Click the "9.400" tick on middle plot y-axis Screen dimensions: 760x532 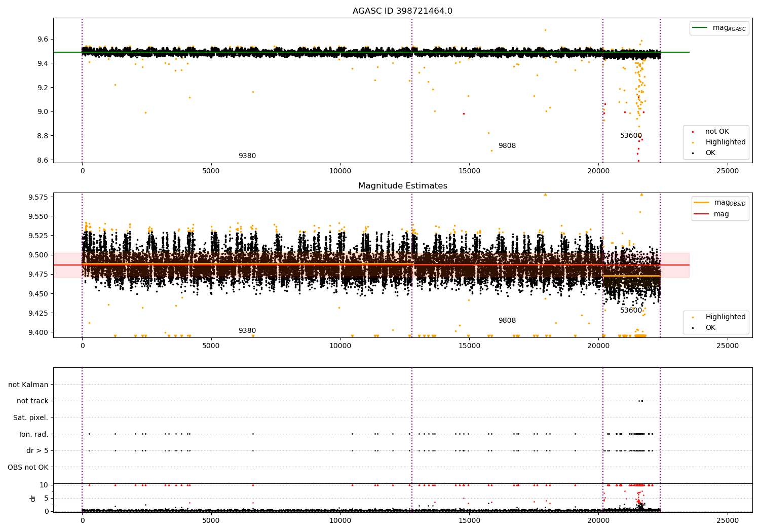pos(39,332)
